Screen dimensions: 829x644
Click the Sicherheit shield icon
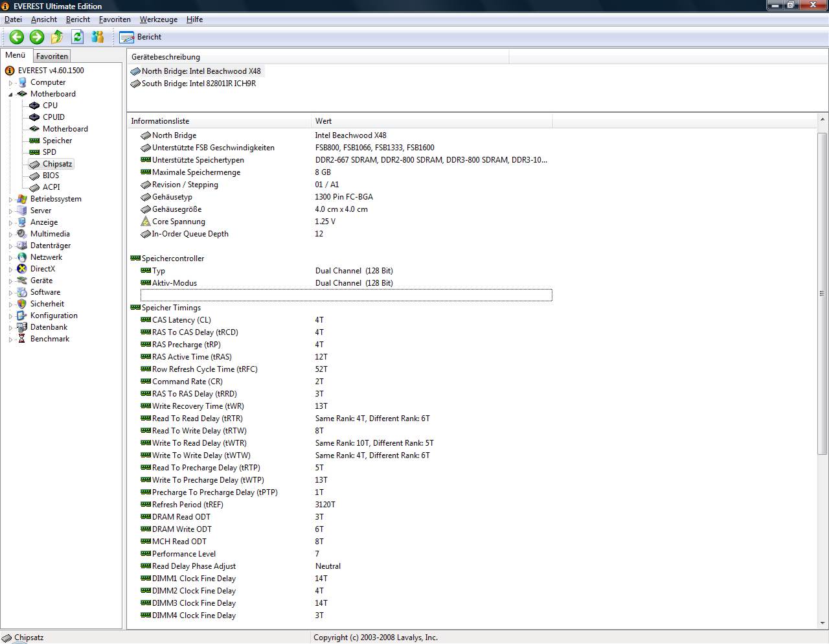pos(22,304)
